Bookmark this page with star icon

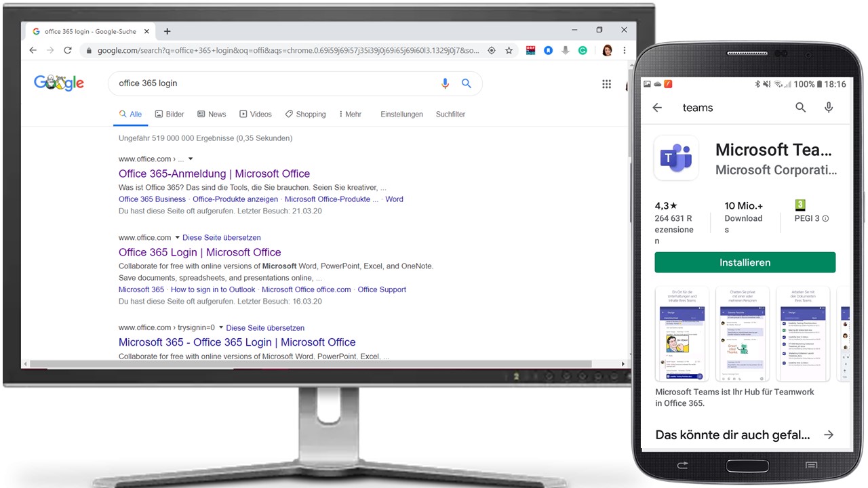(509, 50)
